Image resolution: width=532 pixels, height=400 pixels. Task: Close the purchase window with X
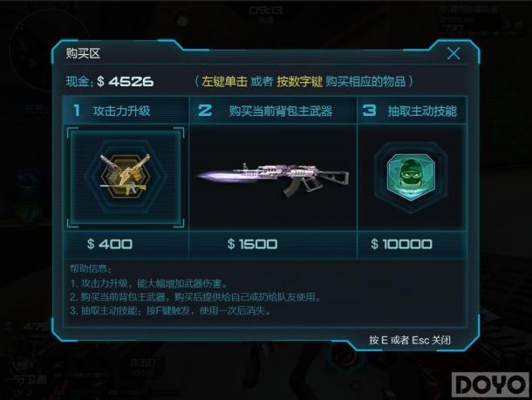click(x=454, y=53)
